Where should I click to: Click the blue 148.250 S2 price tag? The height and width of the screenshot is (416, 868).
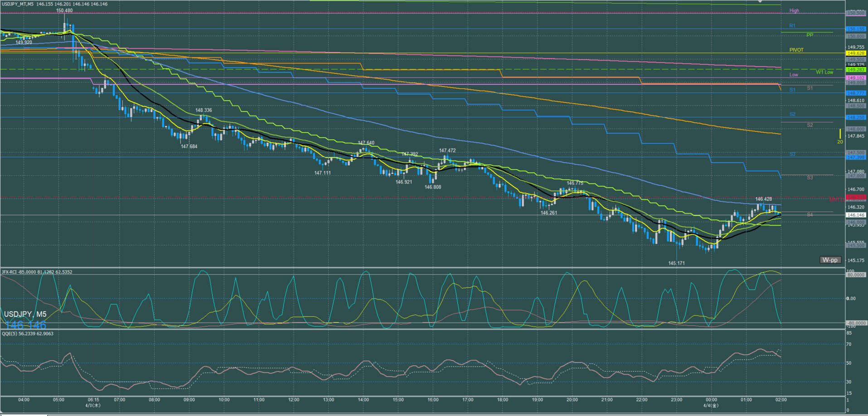856,117
